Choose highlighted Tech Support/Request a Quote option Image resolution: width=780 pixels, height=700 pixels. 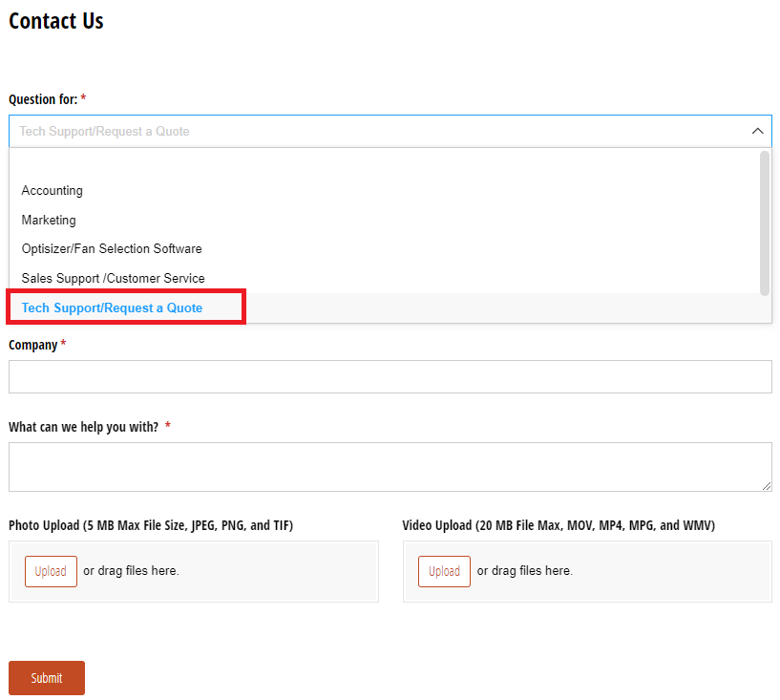pos(112,308)
